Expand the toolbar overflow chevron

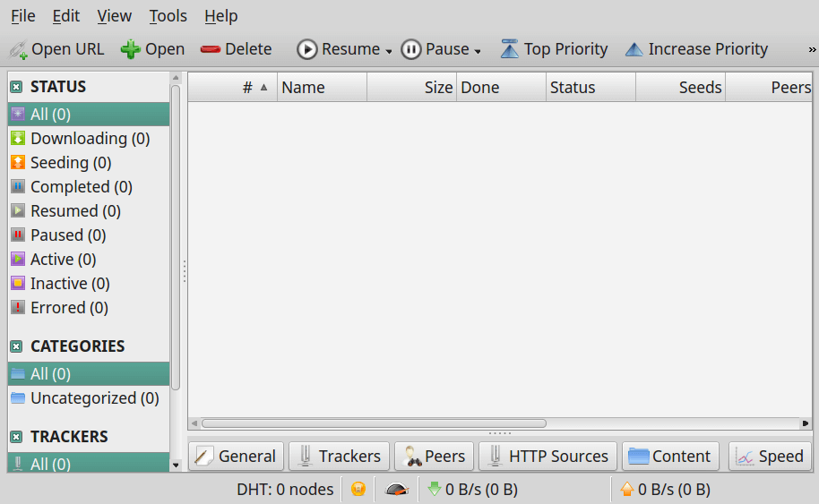812,49
